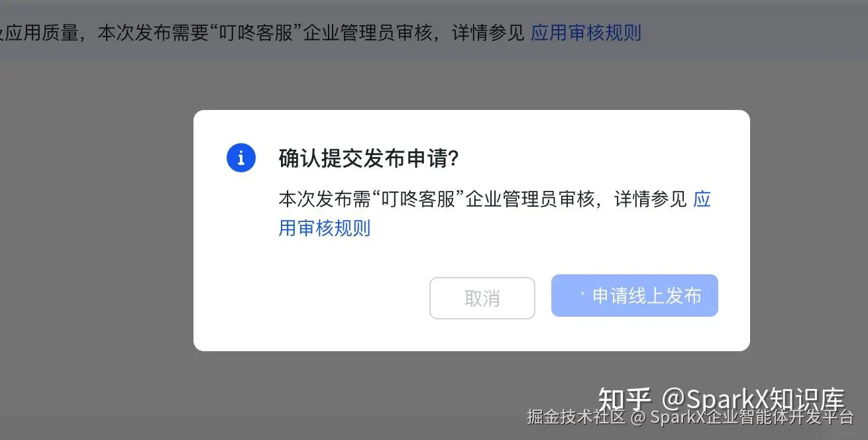The image size is (868, 440).
Task: Click “叮咚客服” in the top banner
Action: (x=251, y=32)
